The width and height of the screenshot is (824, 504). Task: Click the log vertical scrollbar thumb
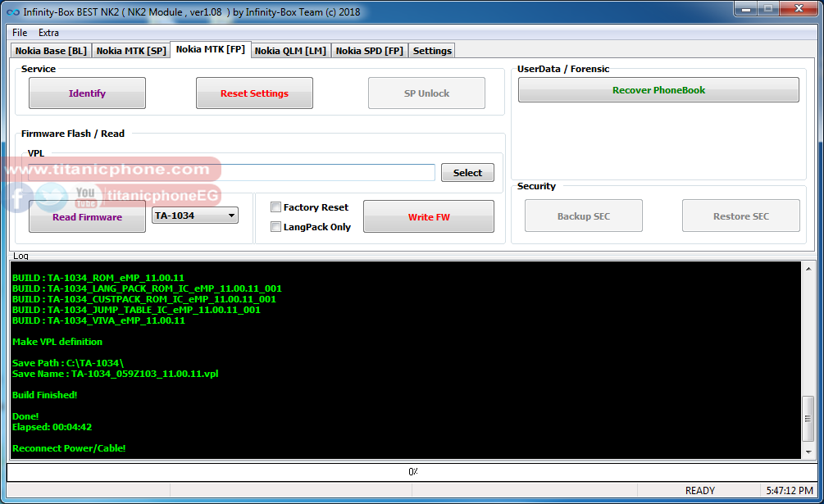click(808, 419)
